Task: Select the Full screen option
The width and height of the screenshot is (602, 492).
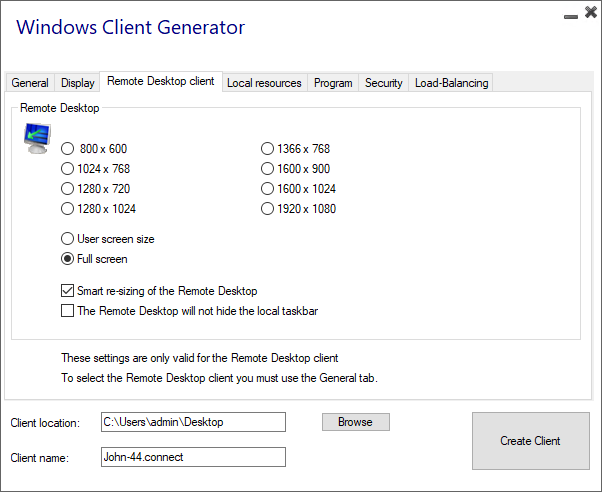Action: pyautogui.click(x=68, y=259)
